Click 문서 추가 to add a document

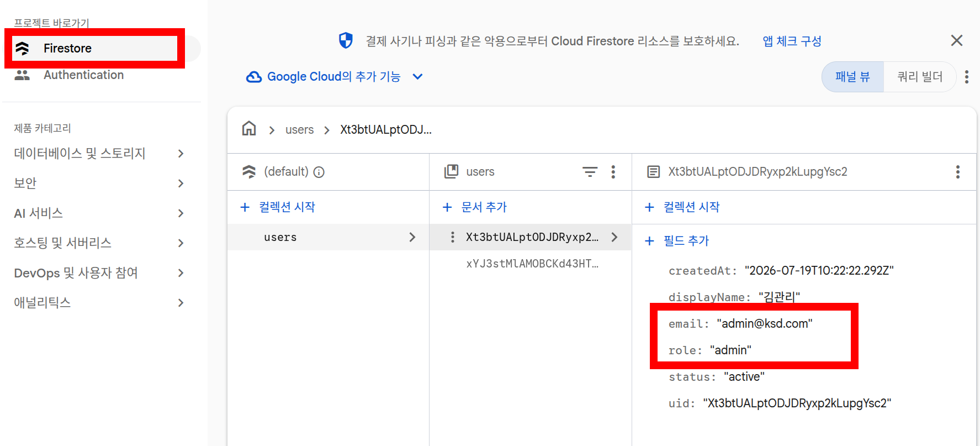click(475, 207)
